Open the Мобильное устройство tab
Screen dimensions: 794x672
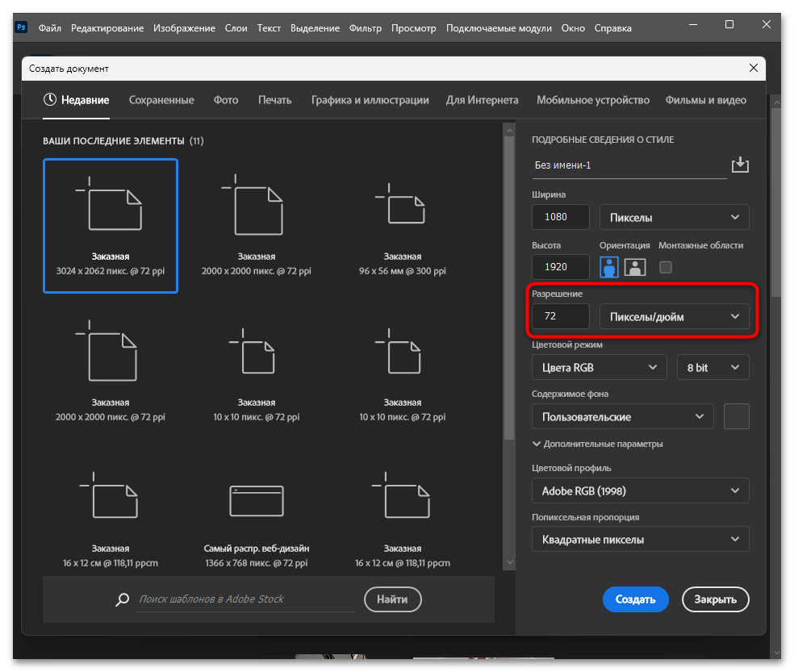593,100
